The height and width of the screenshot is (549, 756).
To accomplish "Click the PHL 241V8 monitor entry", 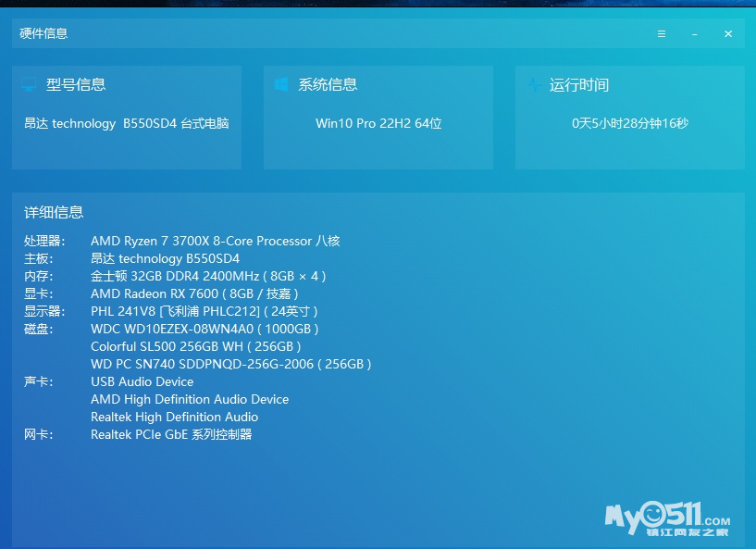I will [204, 311].
